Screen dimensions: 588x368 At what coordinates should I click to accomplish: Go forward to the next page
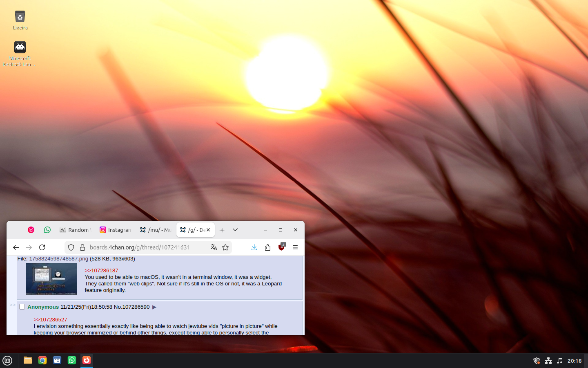tap(29, 247)
